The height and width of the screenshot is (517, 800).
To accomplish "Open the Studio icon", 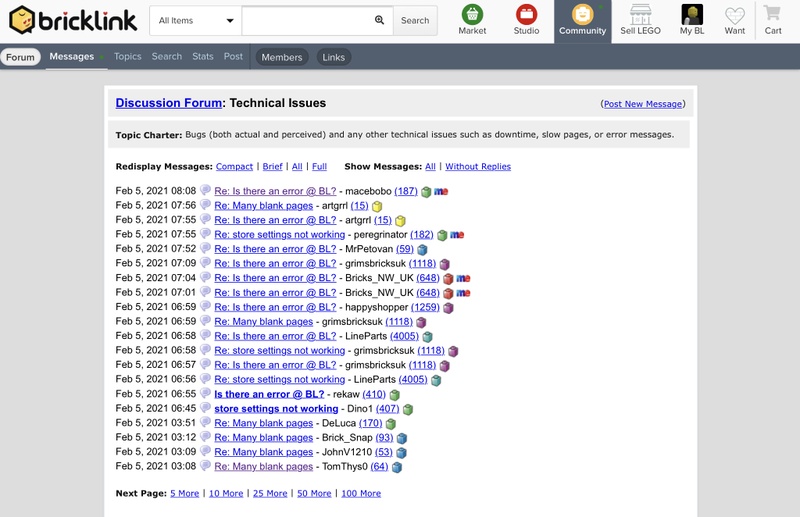I will [x=526, y=14].
